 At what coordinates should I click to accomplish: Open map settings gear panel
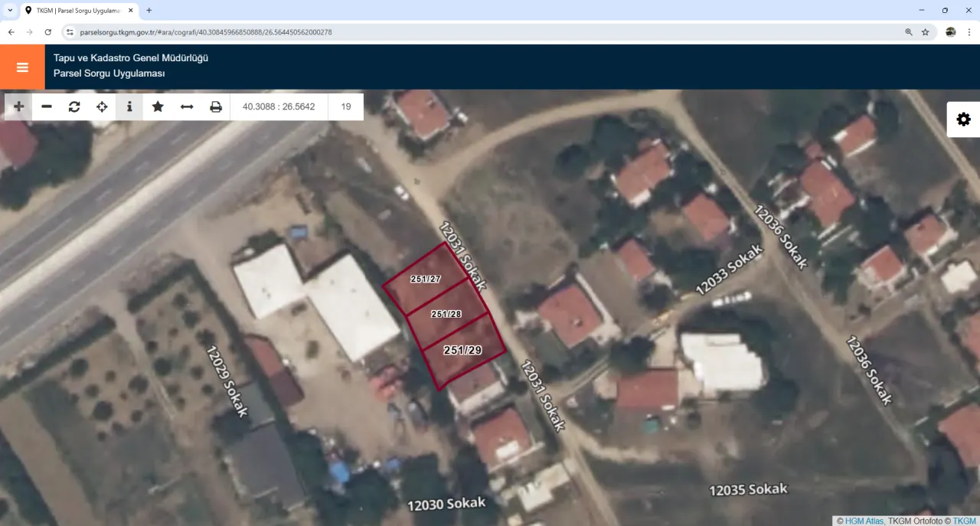[x=963, y=119]
